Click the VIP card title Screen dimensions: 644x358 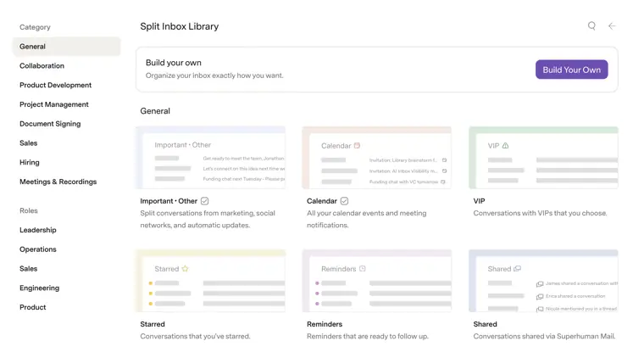[x=479, y=201]
